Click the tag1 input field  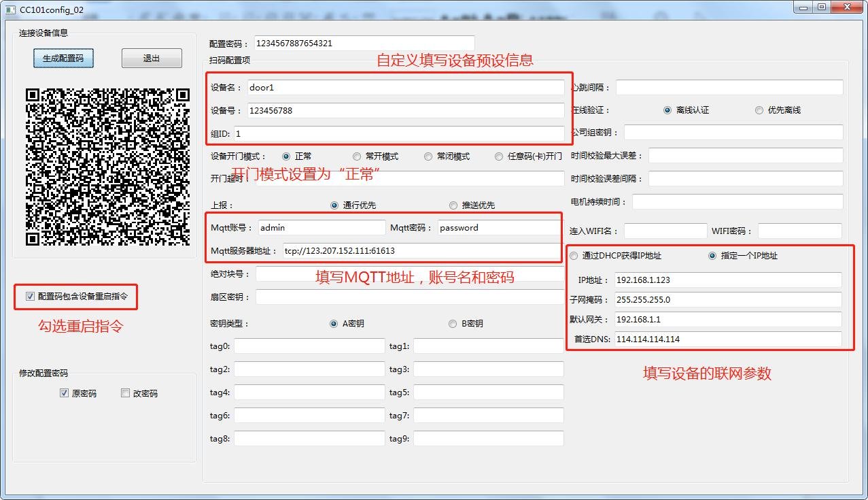[489, 346]
